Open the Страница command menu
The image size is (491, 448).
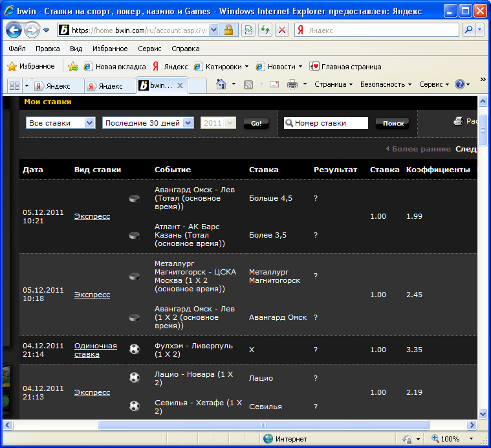point(334,84)
